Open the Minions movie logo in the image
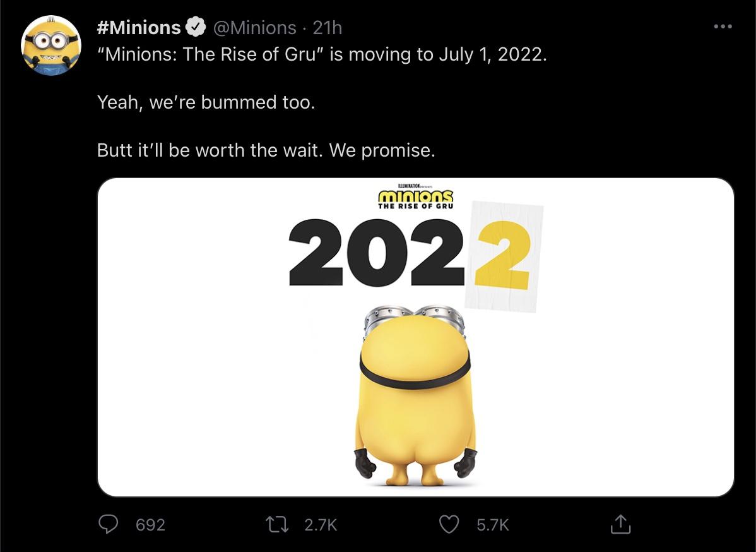Viewport: 756px width, 552px height. coord(413,199)
